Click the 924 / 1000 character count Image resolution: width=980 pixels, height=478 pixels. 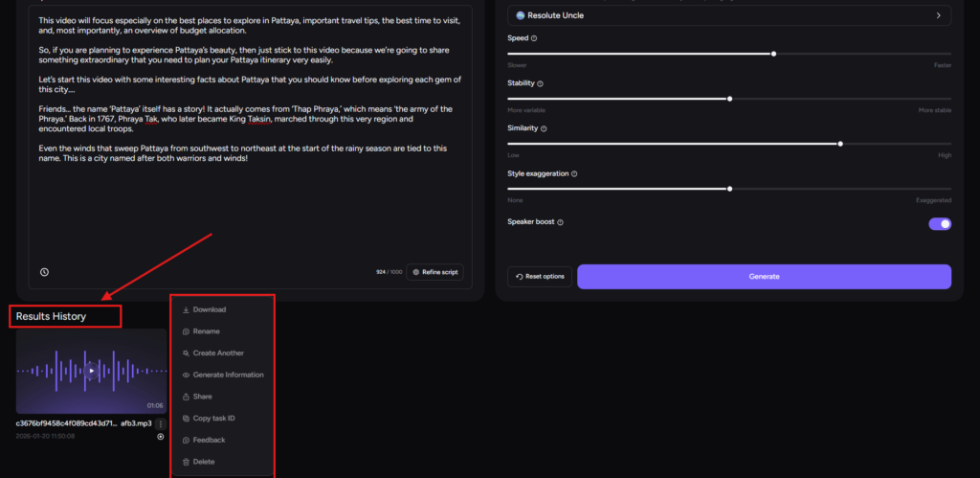tap(389, 272)
